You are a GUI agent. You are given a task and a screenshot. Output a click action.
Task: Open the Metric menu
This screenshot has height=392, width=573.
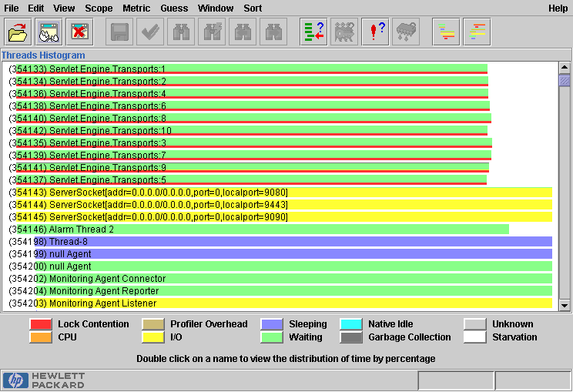(x=136, y=8)
